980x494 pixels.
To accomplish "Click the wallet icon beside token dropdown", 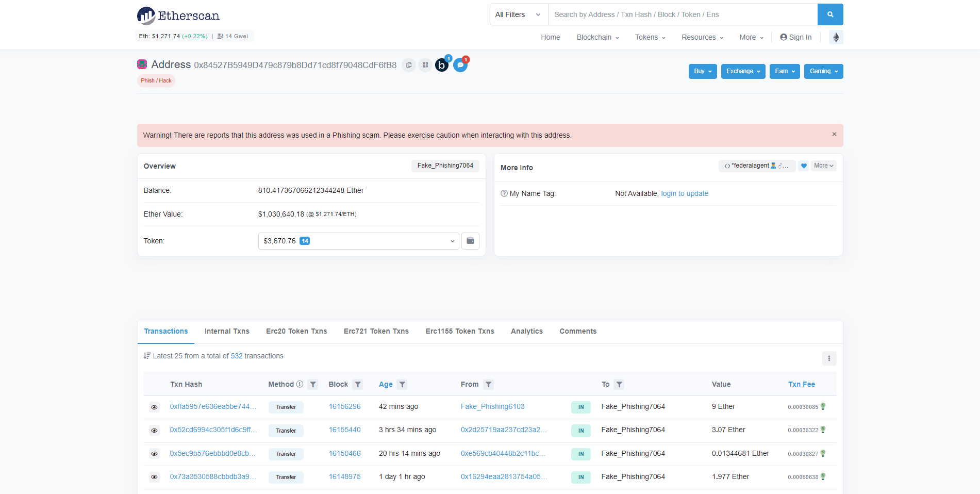I will [470, 241].
